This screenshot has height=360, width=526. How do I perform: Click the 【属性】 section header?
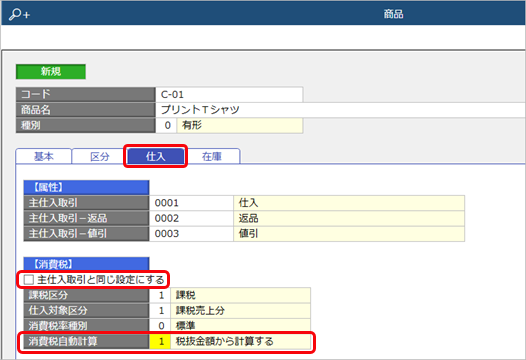pos(86,188)
